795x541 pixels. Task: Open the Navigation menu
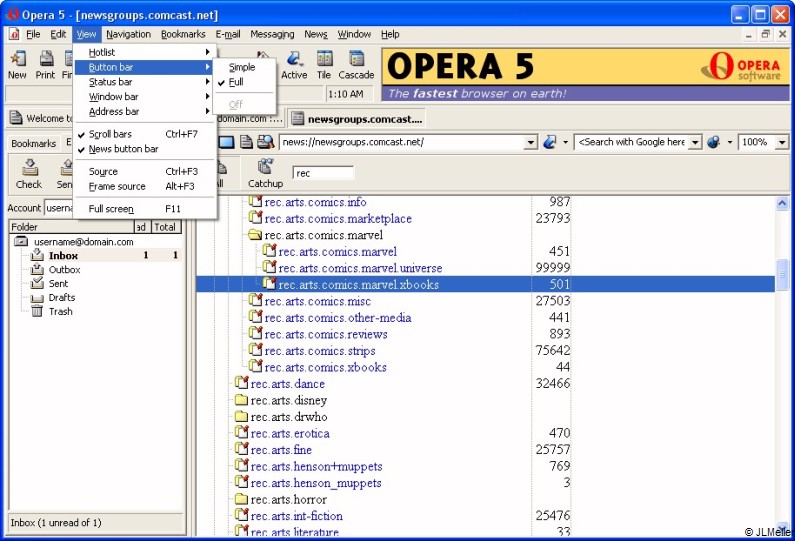point(128,34)
